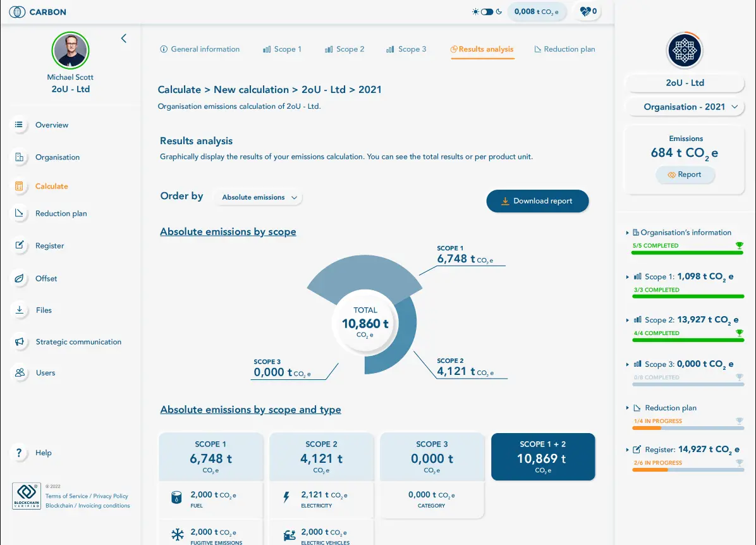Viewport: 756px width, 545px height.
Task: Open the Organisation - 2021 dropdown
Action: click(x=685, y=107)
